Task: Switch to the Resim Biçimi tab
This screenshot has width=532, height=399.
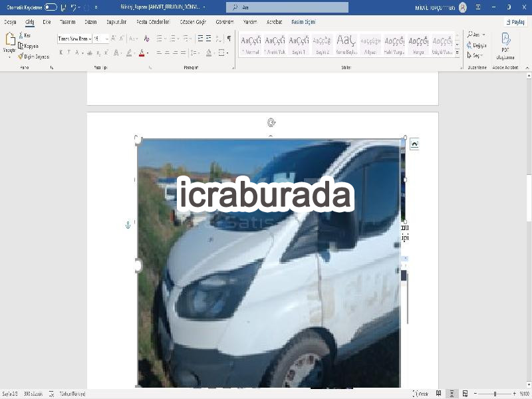Action: point(303,22)
